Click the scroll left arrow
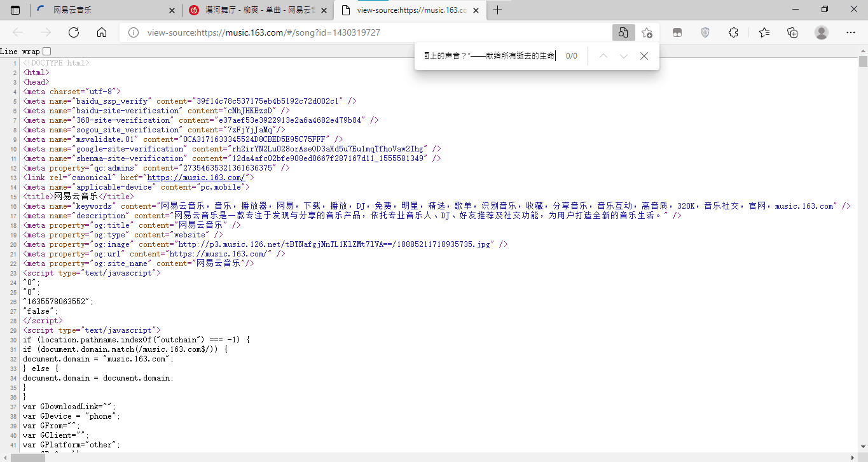 [x=4, y=458]
